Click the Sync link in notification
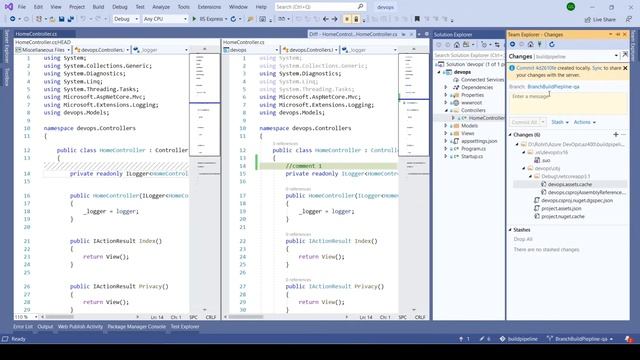Image resolution: width=640 pixels, height=360 pixels. pyautogui.click(x=597, y=68)
